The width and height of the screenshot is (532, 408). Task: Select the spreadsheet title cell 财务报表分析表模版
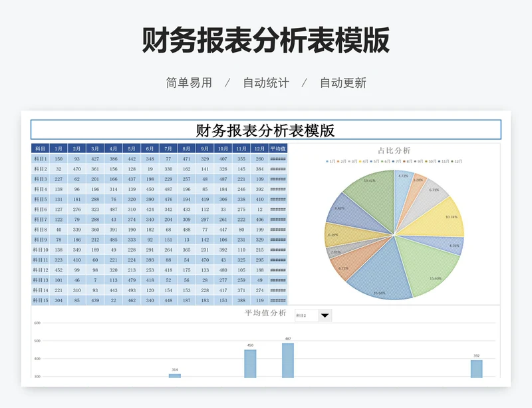point(265,130)
